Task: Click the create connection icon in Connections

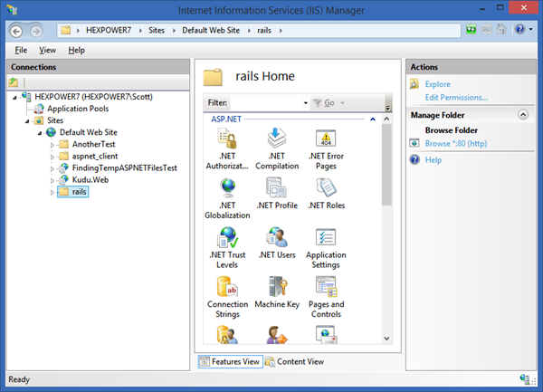Action: click(x=14, y=82)
